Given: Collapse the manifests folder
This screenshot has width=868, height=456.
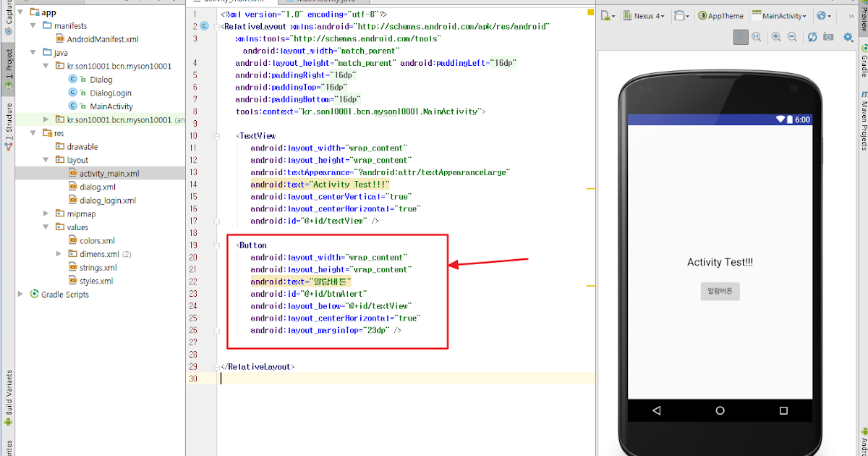Looking at the screenshot, I should coord(34,25).
